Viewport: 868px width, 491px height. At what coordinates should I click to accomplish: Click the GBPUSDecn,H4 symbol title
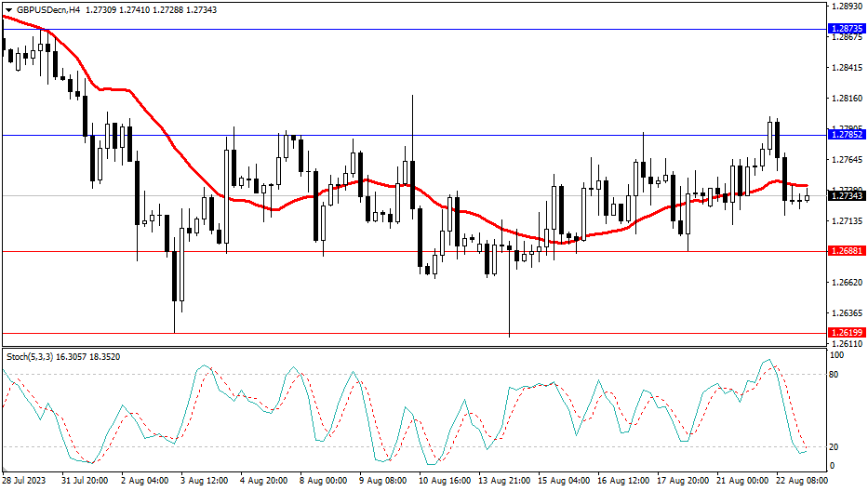click(47, 7)
